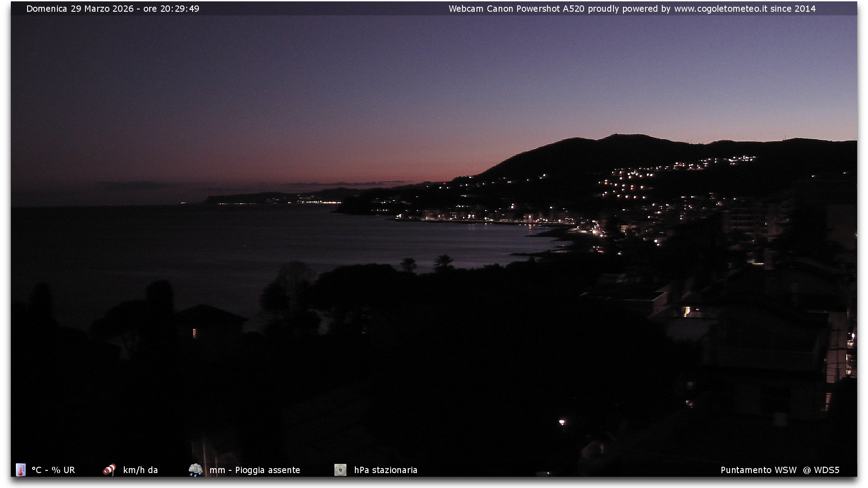Click the 'since 2014' text in header
The height and width of the screenshot is (488, 868).
pyautogui.click(x=793, y=9)
